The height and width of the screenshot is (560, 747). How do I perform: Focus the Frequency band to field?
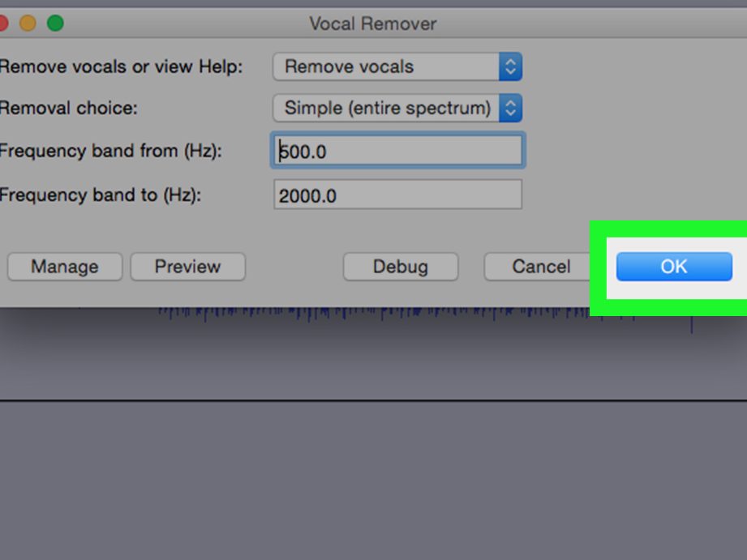coord(398,195)
